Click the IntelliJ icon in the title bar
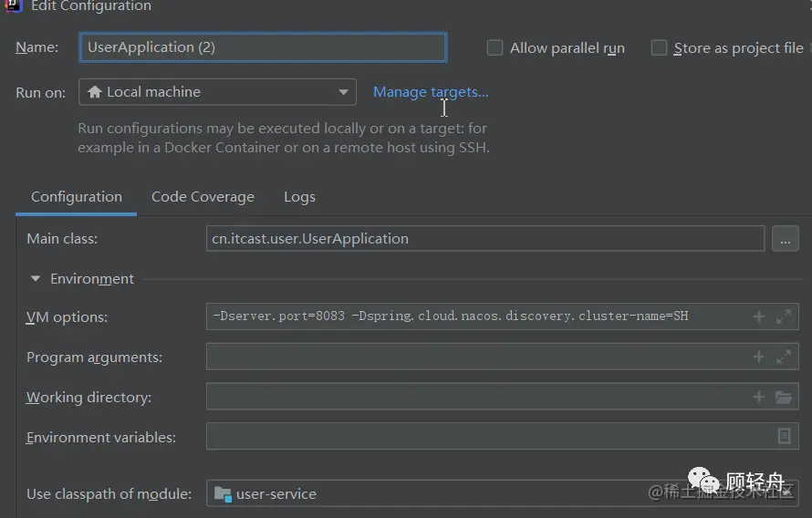Image resolution: width=812 pixels, height=518 pixels. [x=13, y=5]
